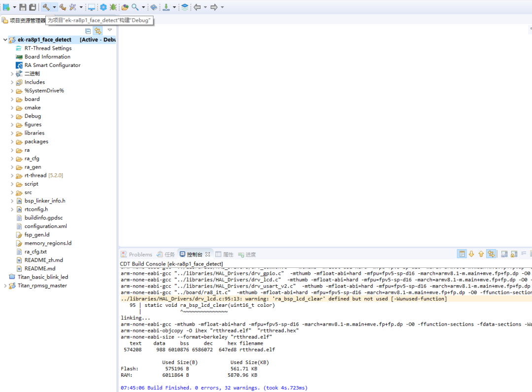Click the New project toolbar icon
The image size is (532, 392).
coord(6,7)
